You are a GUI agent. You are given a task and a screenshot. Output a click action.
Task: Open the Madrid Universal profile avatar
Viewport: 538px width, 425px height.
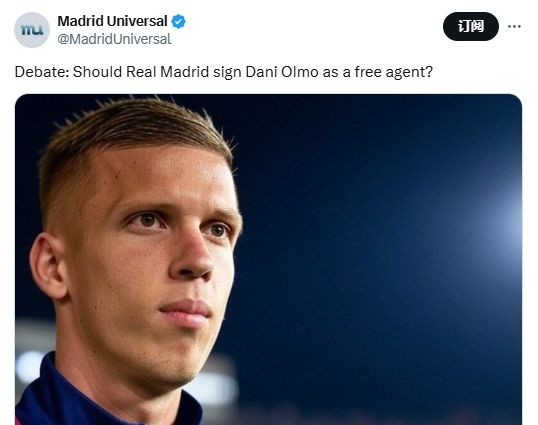(32, 30)
